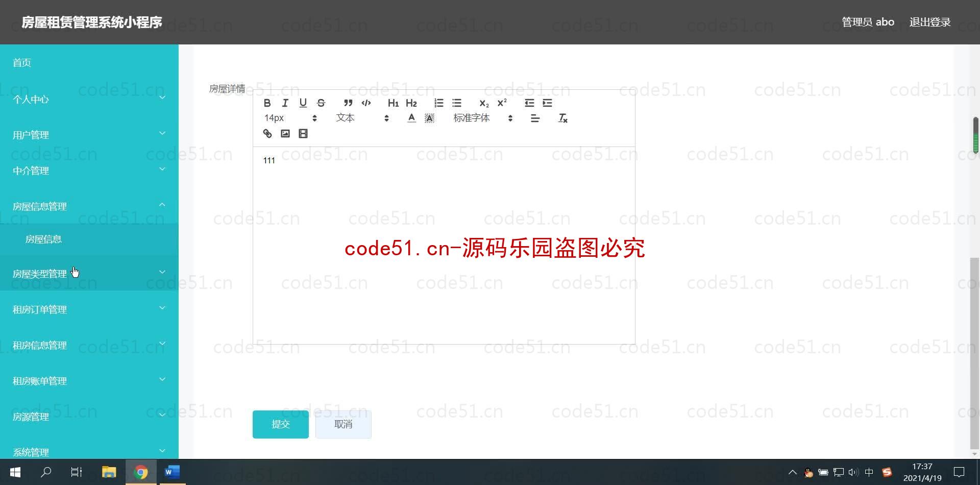Increase the text indent
This screenshot has height=485, width=980.
(547, 103)
